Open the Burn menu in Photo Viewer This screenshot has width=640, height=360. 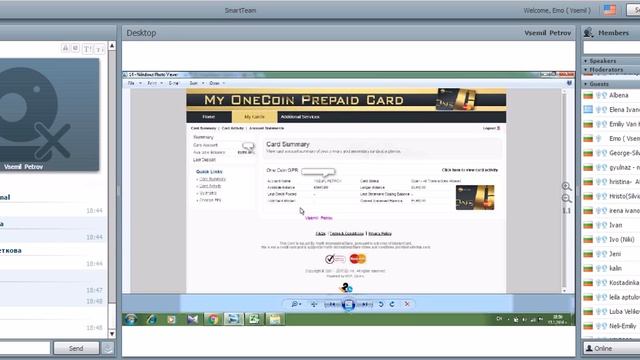(196, 83)
